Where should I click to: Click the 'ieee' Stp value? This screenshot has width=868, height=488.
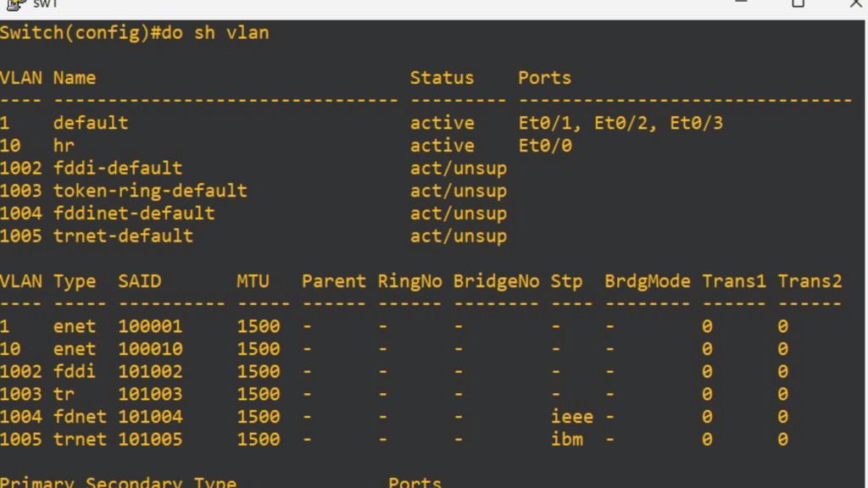tap(571, 417)
